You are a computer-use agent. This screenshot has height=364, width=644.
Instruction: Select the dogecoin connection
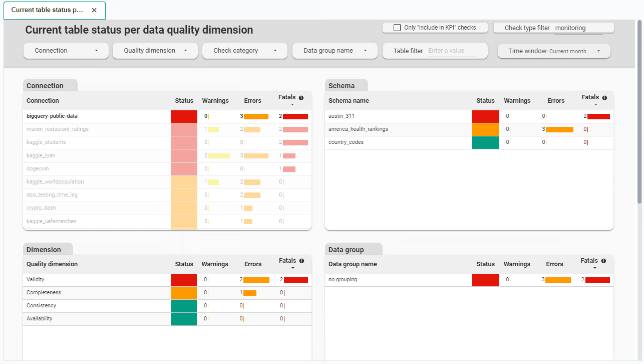(167, 169)
